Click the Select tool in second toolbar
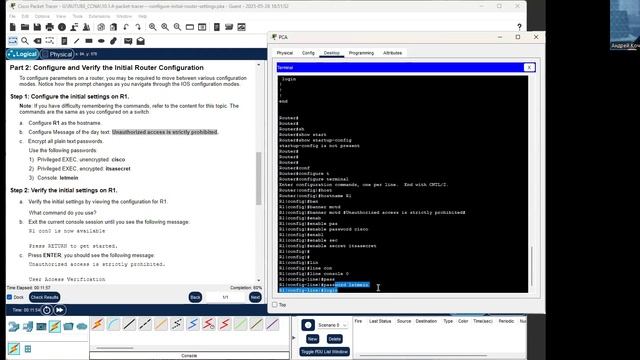This screenshot has height=360, width=640. click(x=13, y=41)
